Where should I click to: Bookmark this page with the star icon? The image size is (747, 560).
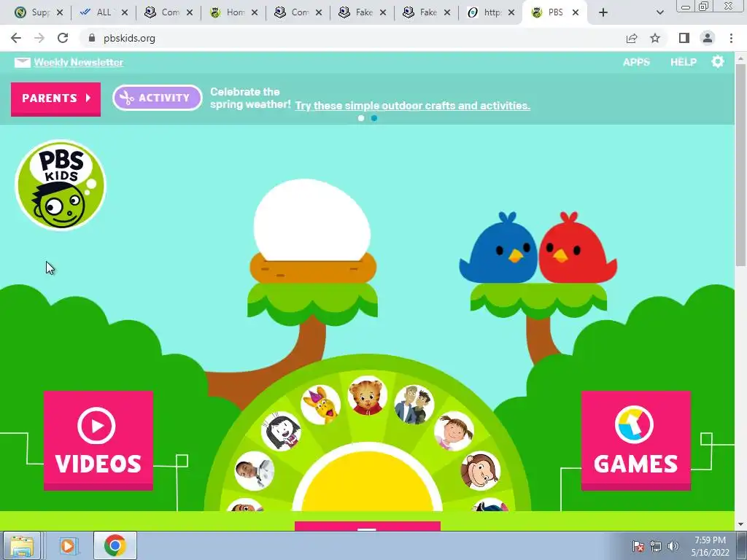point(655,38)
